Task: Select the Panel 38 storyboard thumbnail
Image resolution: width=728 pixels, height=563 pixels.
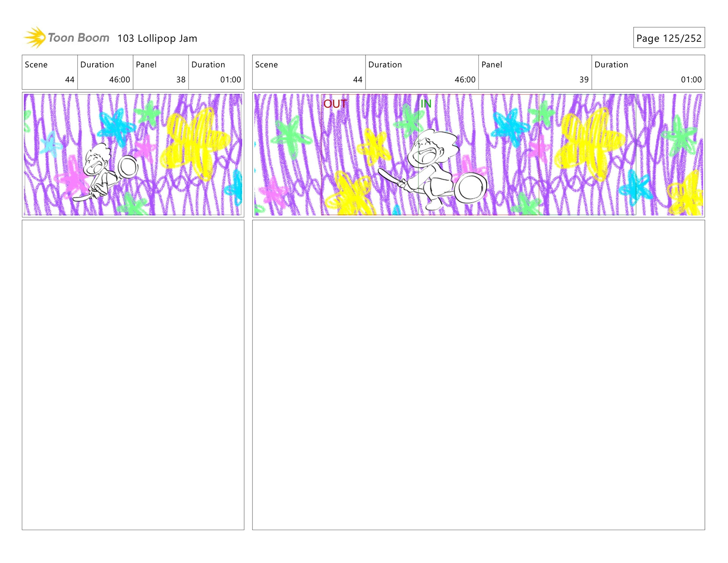Action: tap(133, 154)
